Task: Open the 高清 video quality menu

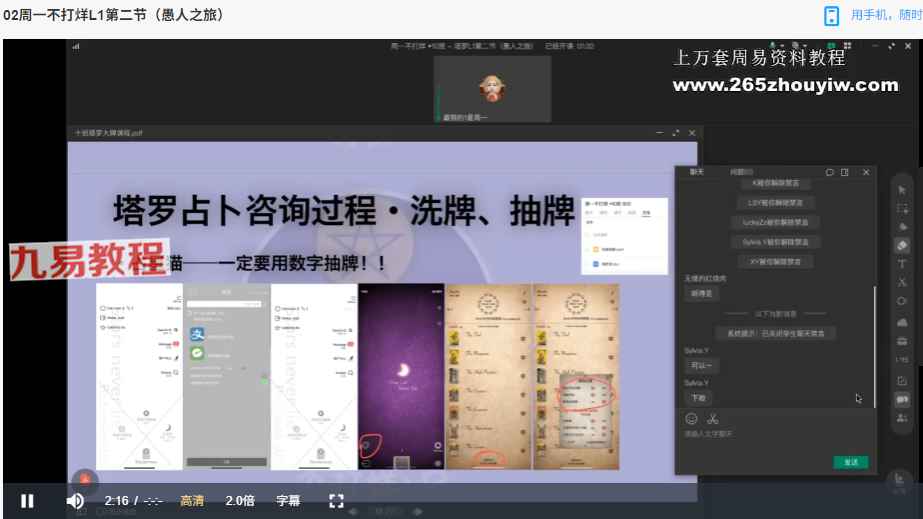Action: point(192,501)
